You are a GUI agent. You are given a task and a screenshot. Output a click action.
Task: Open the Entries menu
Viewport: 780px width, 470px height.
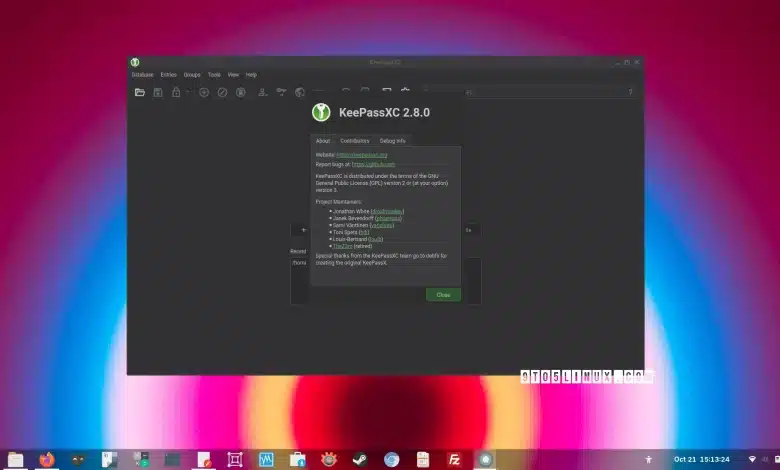(169, 75)
